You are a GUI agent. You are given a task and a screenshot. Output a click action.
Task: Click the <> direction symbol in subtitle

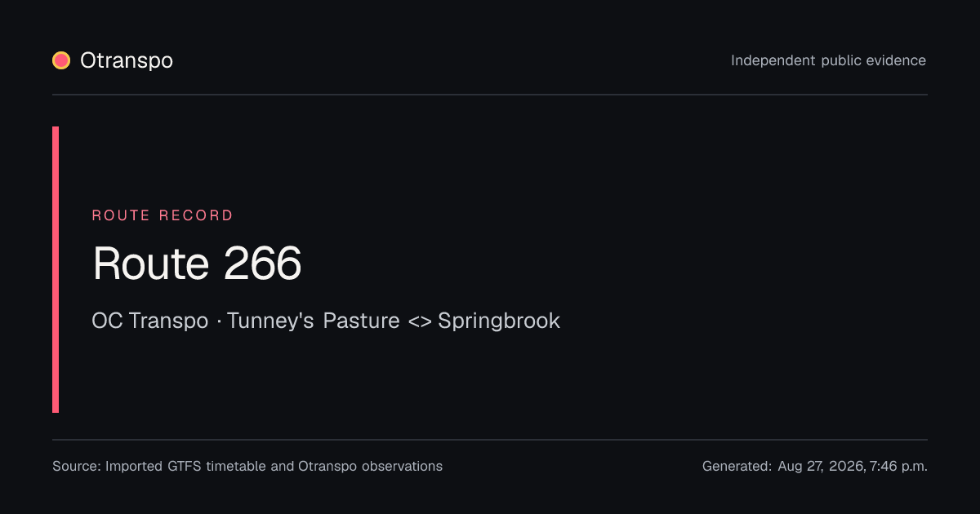[x=419, y=321]
